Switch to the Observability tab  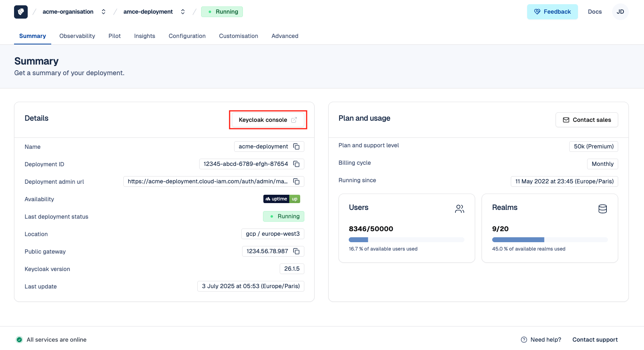pos(77,36)
